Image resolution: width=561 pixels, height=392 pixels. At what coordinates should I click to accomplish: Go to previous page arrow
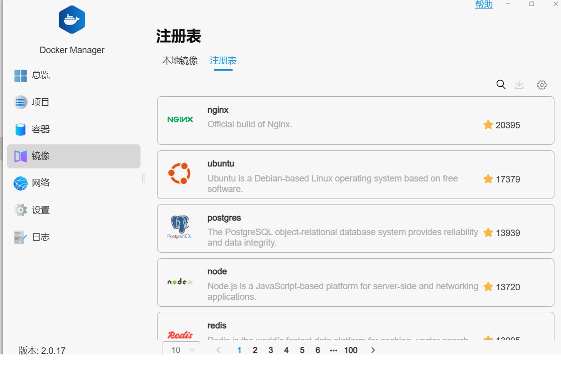[218, 350]
